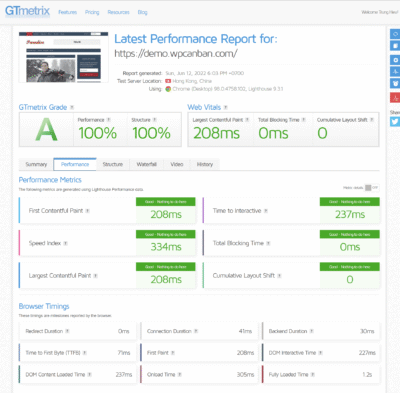Click help icon beside Metrics Cumulative Layout Shift
The width and height of the screenshot is (400, 393).
(279, 276)
